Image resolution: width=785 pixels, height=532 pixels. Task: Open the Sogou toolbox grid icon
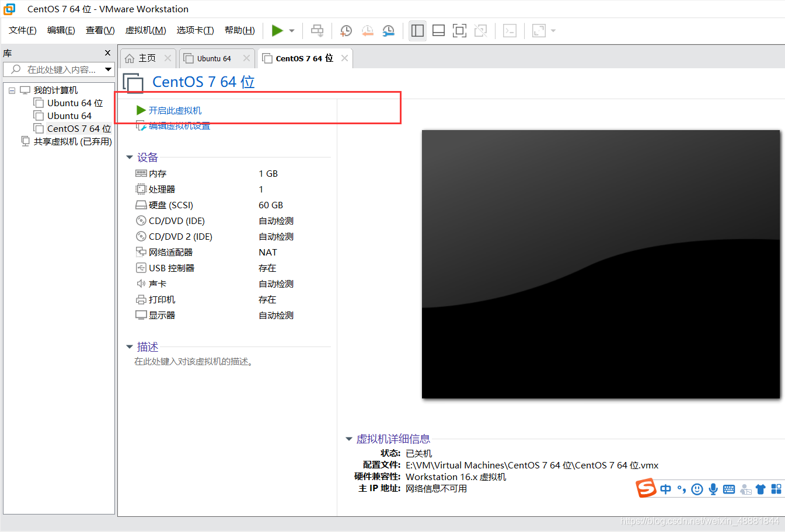pyautogui.click(x=776, y=489)
